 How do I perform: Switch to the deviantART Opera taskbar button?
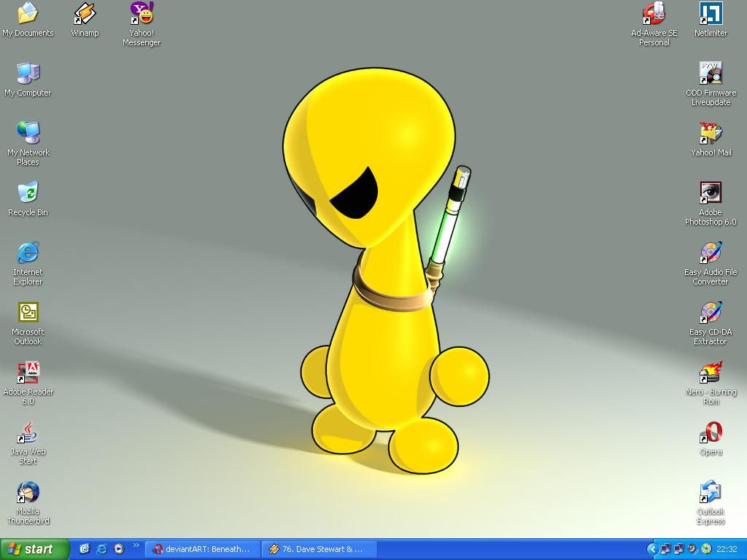203,549
